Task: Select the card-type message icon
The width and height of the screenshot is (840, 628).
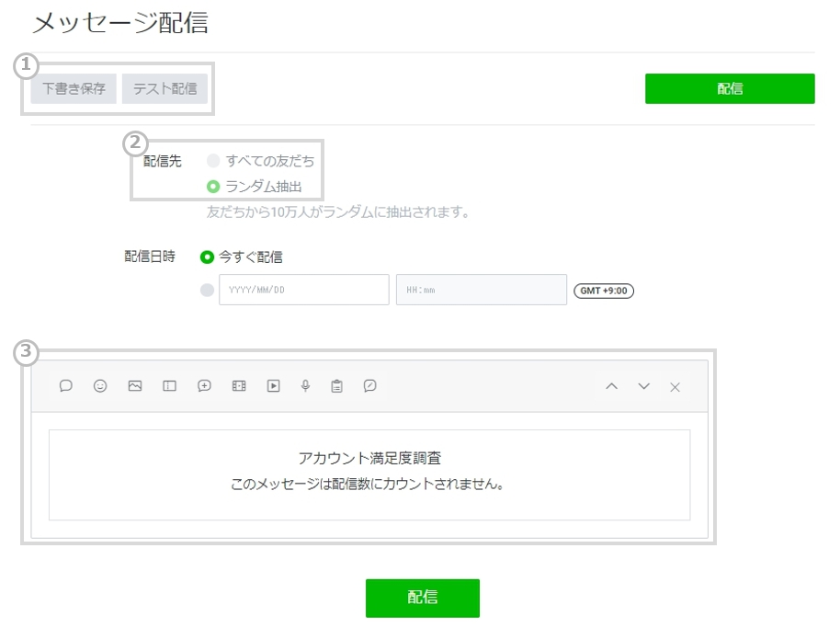Action: click(369, 386)
